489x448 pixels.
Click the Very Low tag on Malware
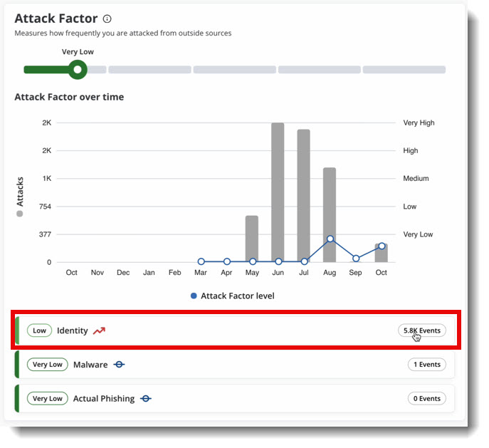pyautogui.click(x=48, y=365)
